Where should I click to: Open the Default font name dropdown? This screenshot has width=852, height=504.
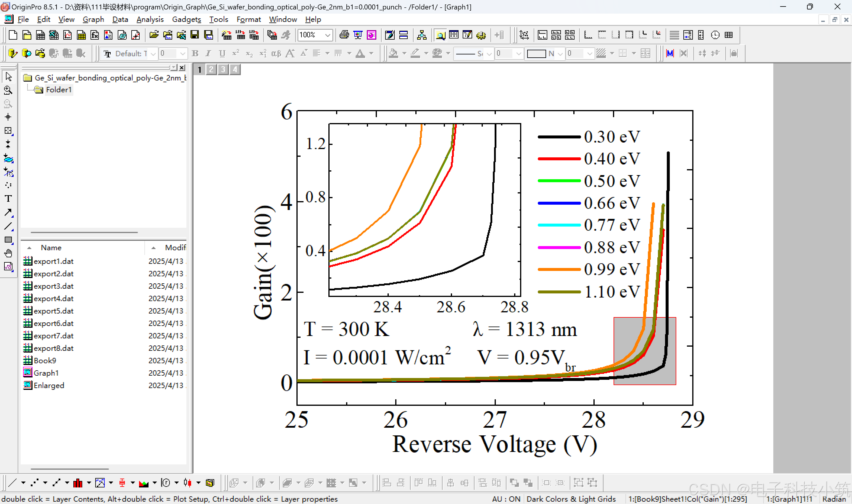153,54
